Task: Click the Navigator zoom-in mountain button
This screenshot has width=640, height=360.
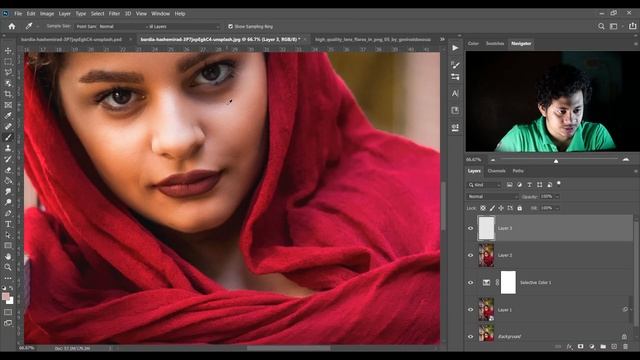Action: (626, 160)
